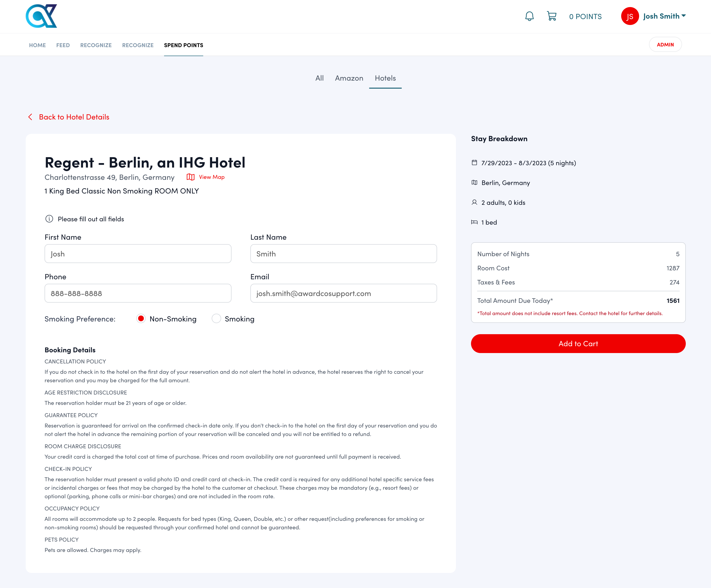This screenshot has height=588, width=711.
Task: Click into the Email input field
Action: [343, 293]
